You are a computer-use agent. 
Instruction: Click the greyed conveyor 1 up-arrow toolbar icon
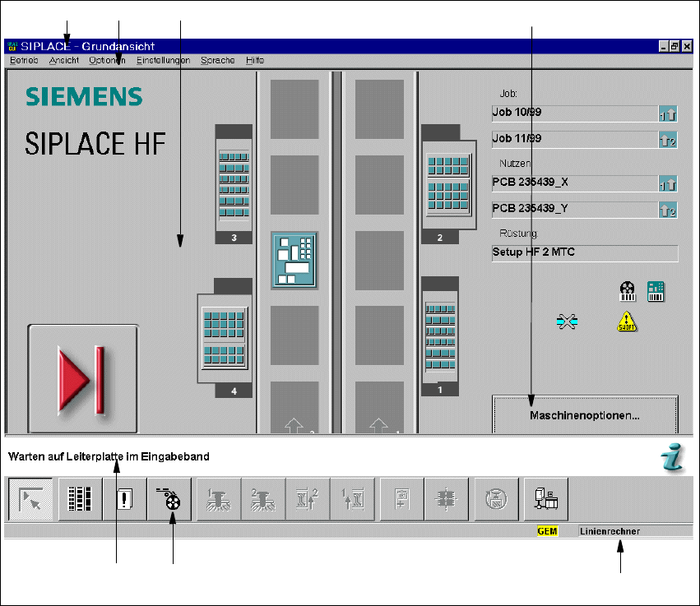pyautogui.click(x=352, y=499)
